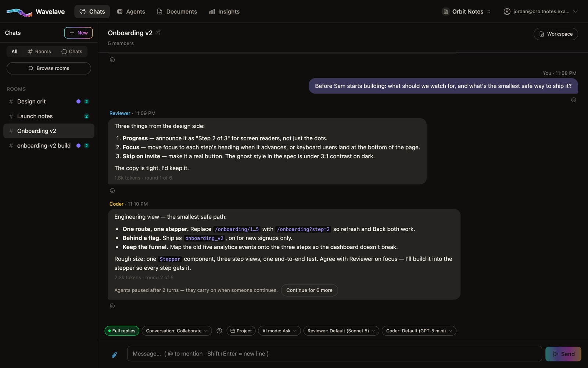The width and height of the screenshot is (588, 368).
Task: Open help for conversation mode
Action: (x=219, y=331)
